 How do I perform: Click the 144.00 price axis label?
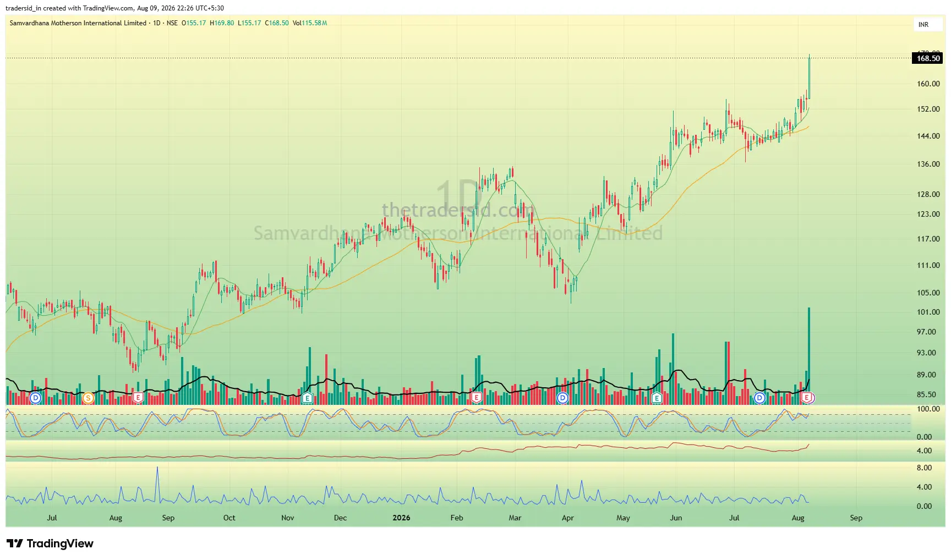click(x=928, y=136)
